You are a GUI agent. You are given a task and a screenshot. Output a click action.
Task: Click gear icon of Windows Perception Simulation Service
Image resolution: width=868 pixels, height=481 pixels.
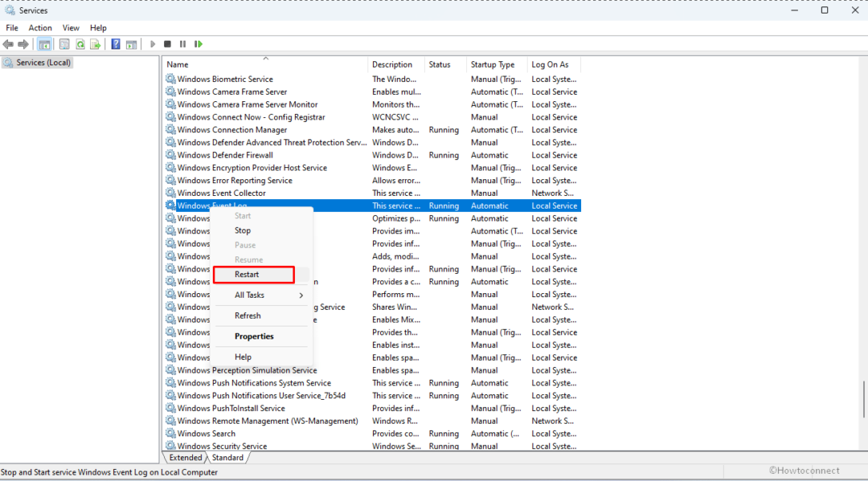(x=171, y=370)
